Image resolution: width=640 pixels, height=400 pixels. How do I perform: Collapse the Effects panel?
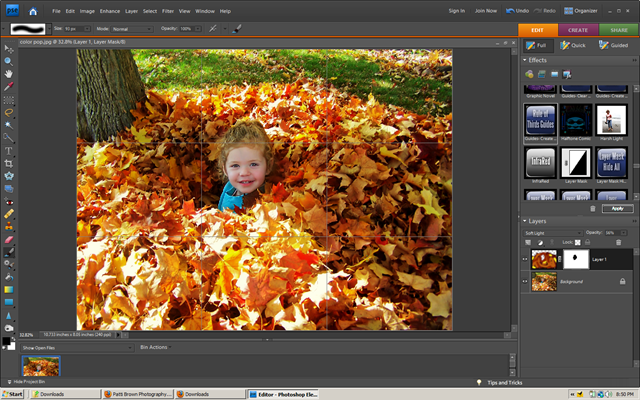525,60
